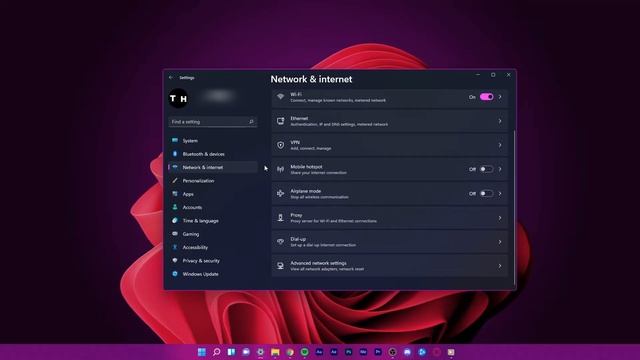Click the 'Ethernet' row title text

pyautogui.click(x=299, y=118)
